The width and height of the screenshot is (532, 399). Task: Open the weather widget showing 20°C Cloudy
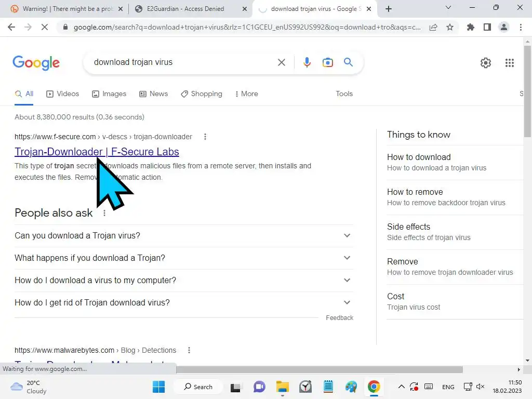tap(29, 387)
